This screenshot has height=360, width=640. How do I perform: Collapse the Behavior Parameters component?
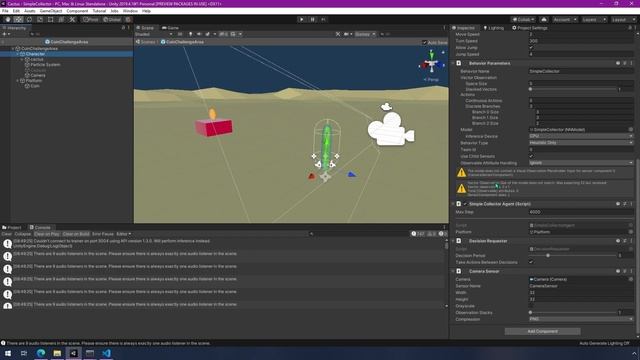(x=453, y=63)
